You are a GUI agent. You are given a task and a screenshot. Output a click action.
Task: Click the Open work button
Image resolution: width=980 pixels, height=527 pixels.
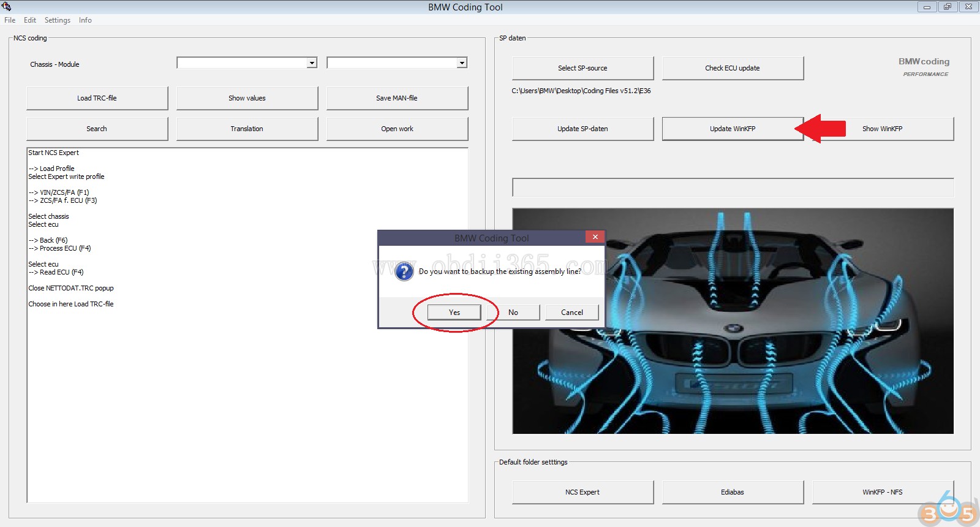[x=397, y=129]
